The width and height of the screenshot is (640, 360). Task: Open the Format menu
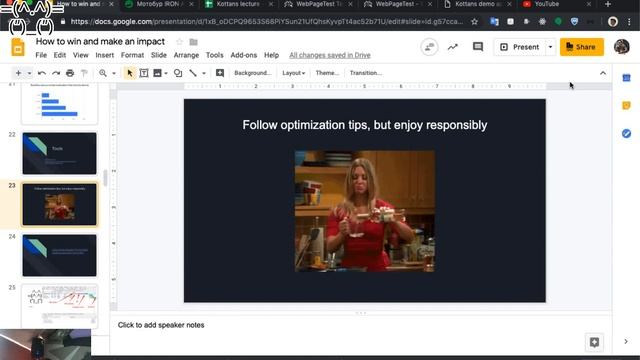coord(132,55)
